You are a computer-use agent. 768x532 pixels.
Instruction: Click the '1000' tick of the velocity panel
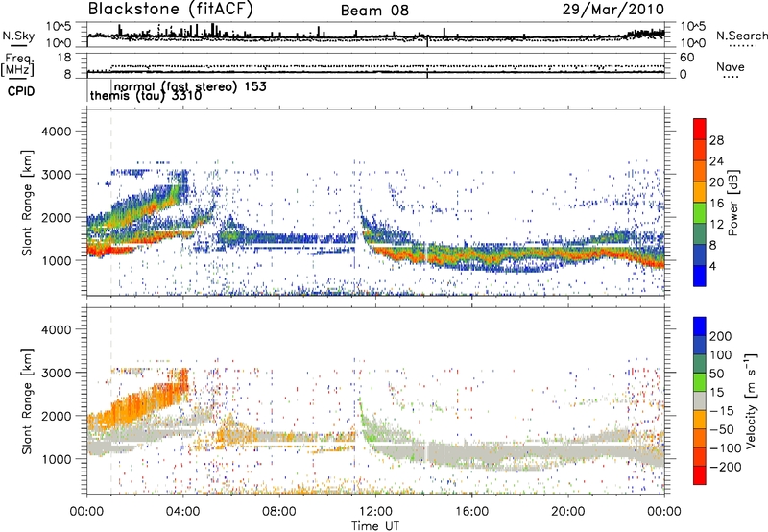(x=56, y=459)
